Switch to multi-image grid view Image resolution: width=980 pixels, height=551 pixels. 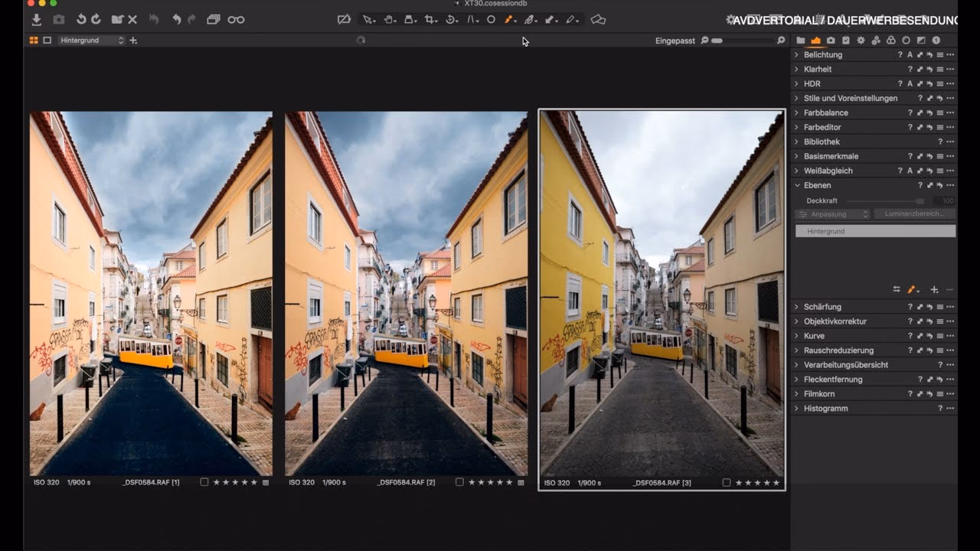(34, 40)
